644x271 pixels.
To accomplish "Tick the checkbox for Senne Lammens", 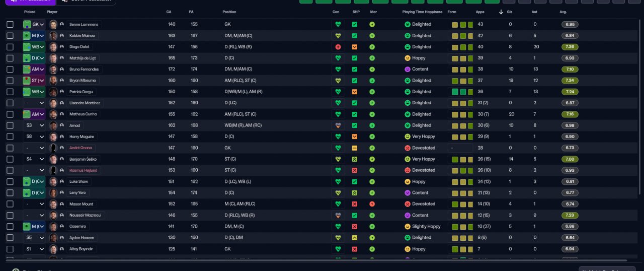I will (10, 24).
